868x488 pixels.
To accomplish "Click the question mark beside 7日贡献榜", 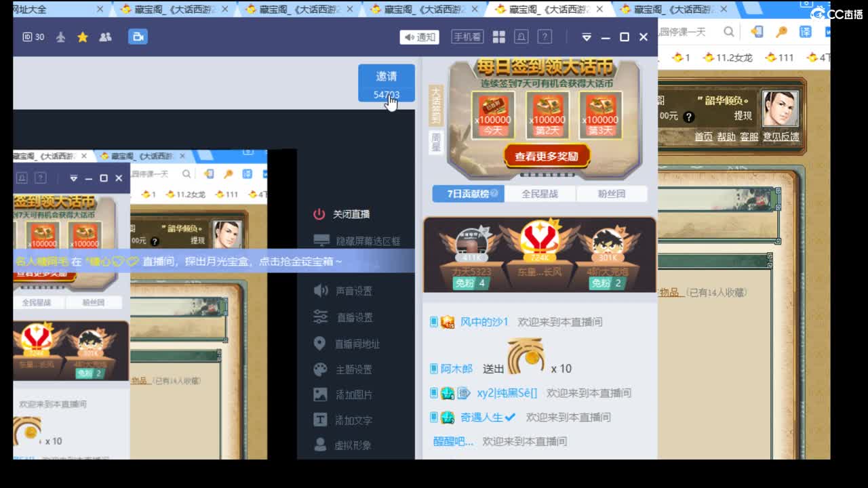I will (494, 194).
